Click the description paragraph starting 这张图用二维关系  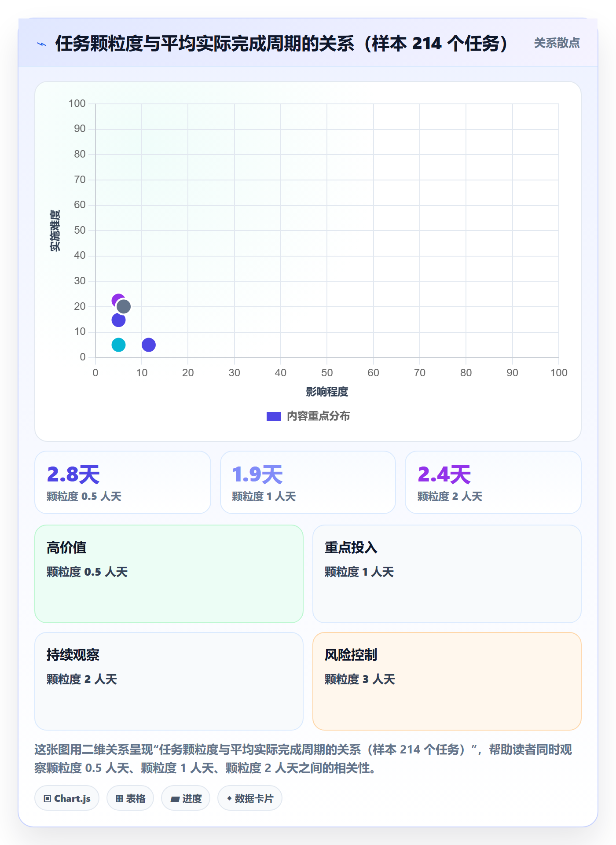click(x=303, y=759)
